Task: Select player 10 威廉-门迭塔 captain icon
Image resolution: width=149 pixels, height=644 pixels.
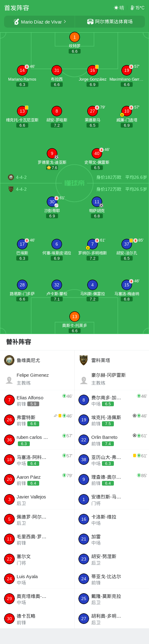Action: [x=126, y=111]
